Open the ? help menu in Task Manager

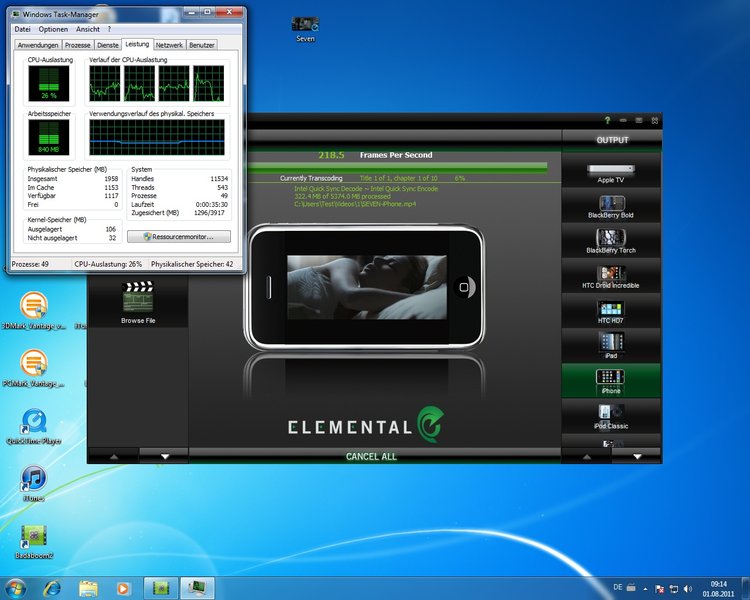click(110, 29)
